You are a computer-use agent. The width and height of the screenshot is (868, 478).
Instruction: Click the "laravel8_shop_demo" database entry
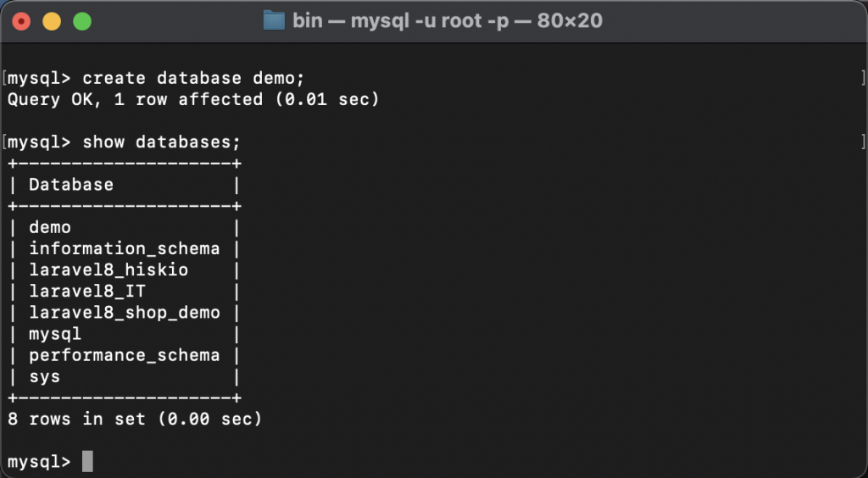124,312
